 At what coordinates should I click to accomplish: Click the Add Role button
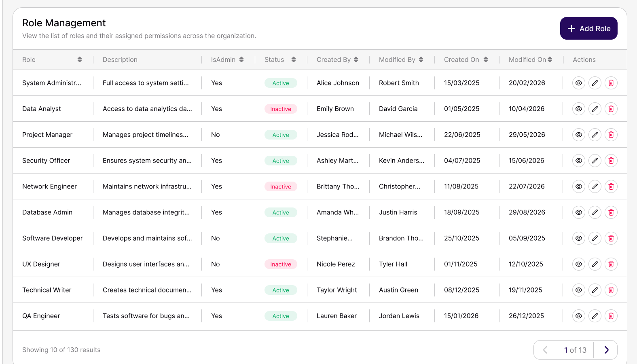point(589,28)
